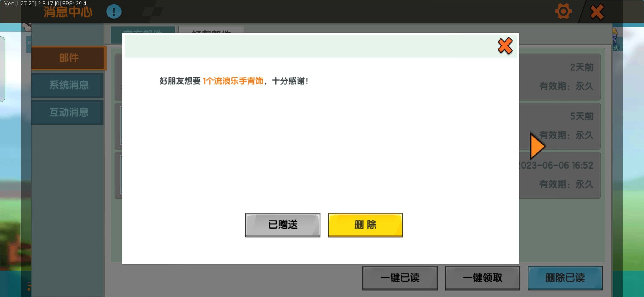Close the gift request dialog X
The image size is (644, 297).
[505, 46]
